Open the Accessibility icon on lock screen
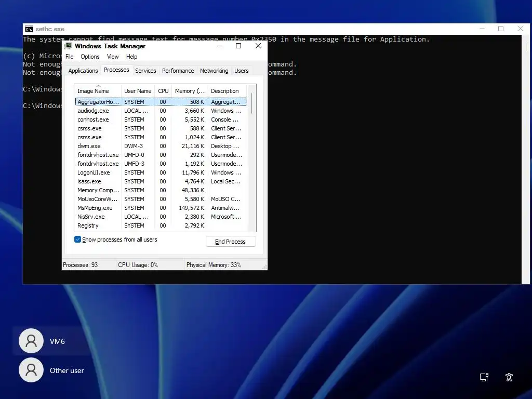532x399 pixels. (x=509, y=377)
